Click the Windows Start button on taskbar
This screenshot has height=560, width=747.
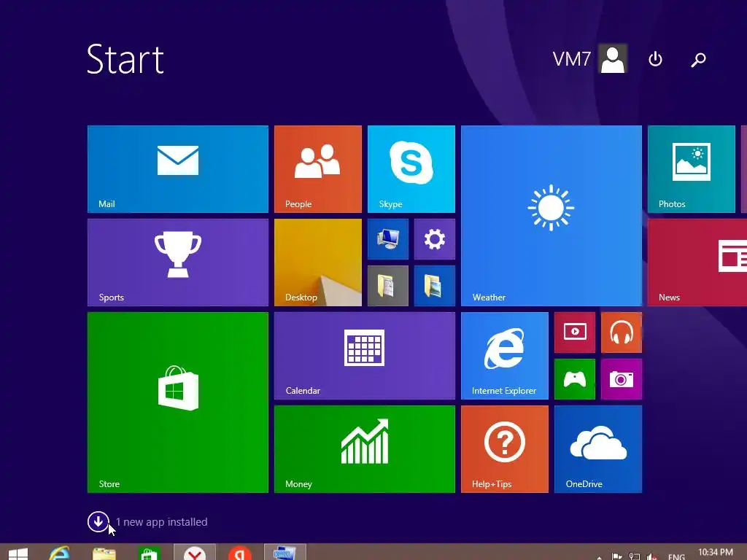coord(18,554)
